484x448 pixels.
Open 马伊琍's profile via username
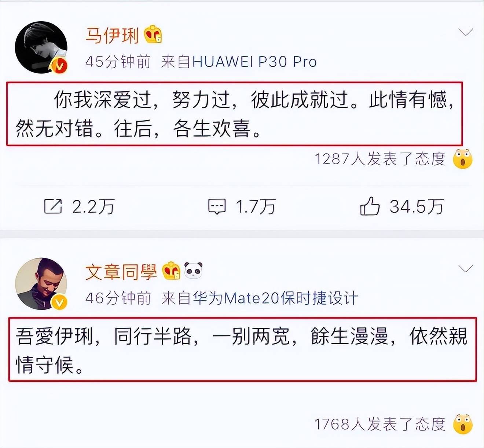pos(112,36)
